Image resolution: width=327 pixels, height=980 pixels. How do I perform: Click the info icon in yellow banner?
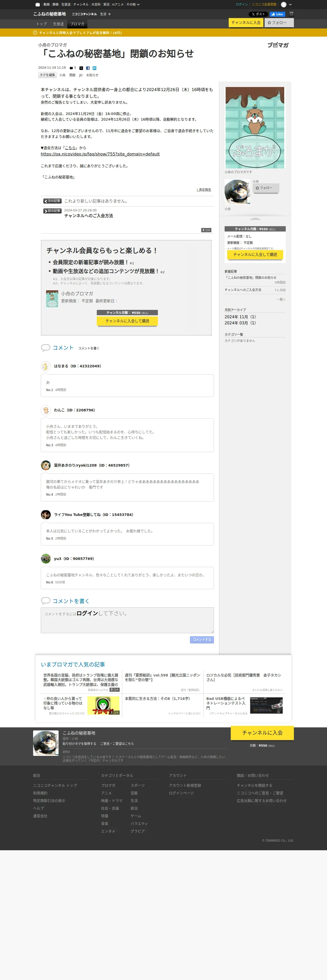click(35, 33)
